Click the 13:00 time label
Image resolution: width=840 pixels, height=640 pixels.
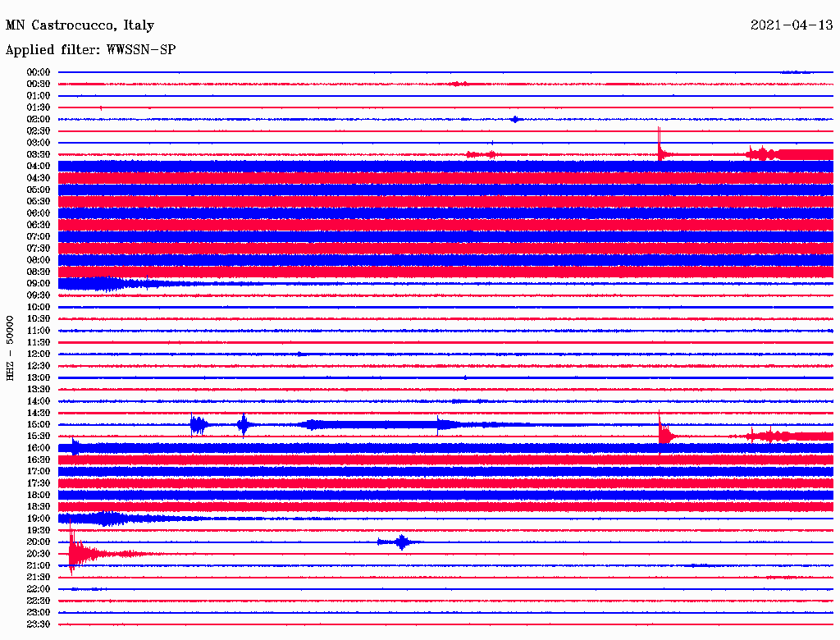tap(38, 377)
